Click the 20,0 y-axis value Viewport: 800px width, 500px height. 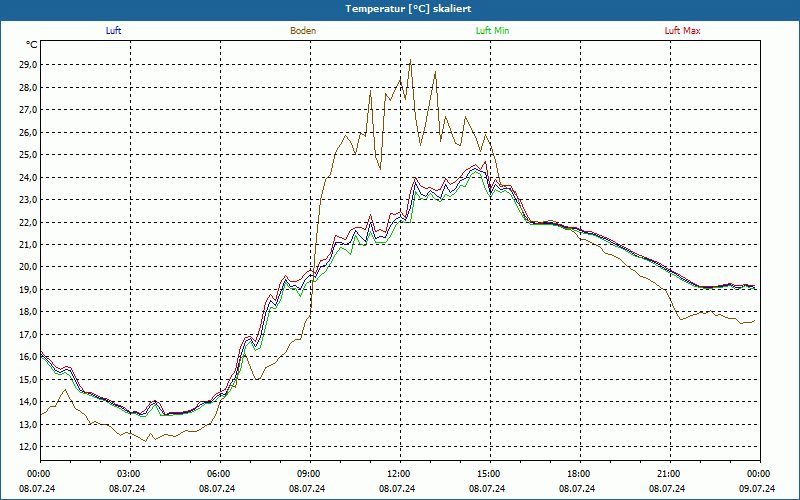pos(29,267)
